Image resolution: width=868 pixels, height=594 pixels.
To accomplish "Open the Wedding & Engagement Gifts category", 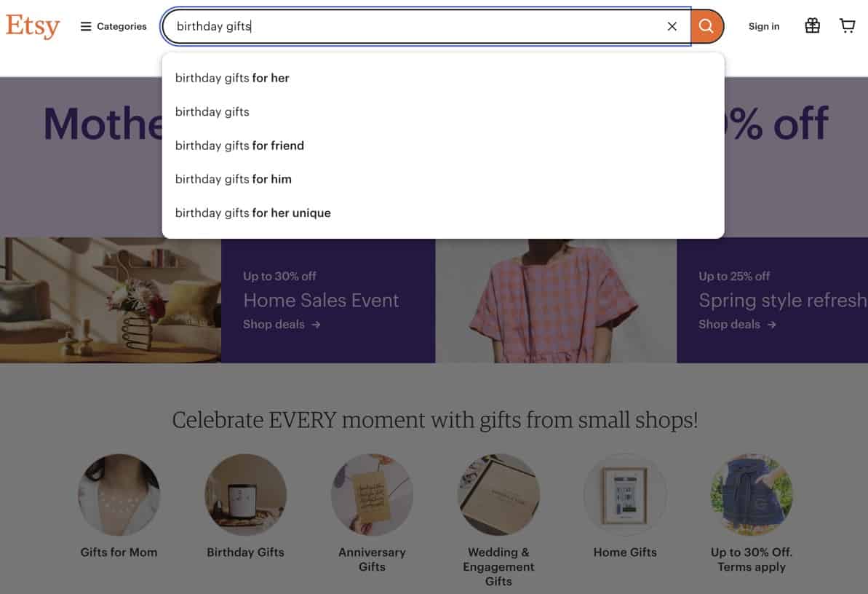I will tap(498, 495).
